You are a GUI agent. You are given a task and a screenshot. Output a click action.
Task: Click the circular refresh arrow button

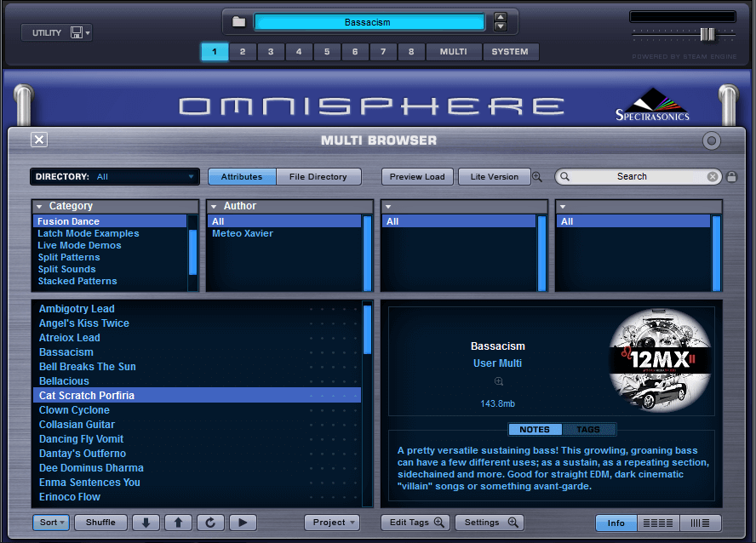point(210,523)
